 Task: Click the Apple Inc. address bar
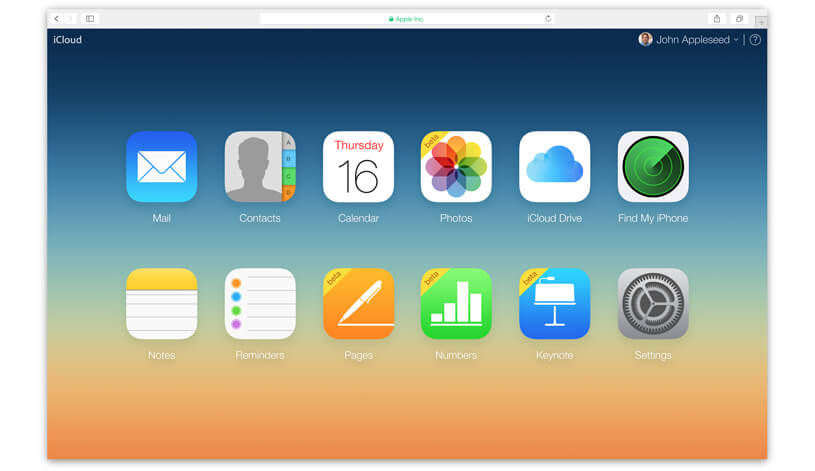pyautogui.click(x=407, y=19)
